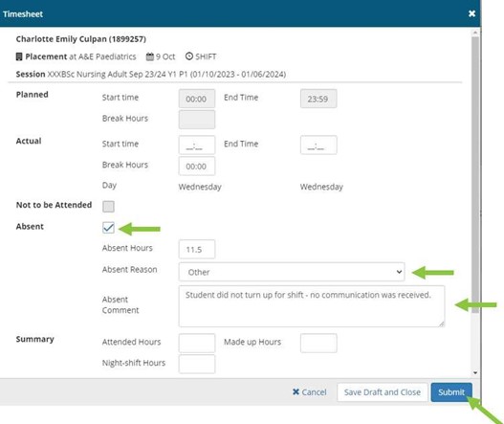Click Save Draft and Close button

coord(383,392)
